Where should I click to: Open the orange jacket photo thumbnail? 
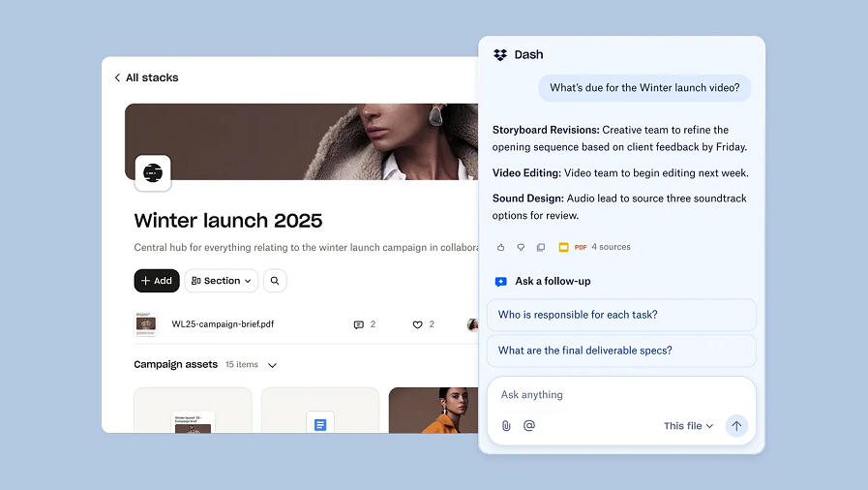tap(434, 410)
